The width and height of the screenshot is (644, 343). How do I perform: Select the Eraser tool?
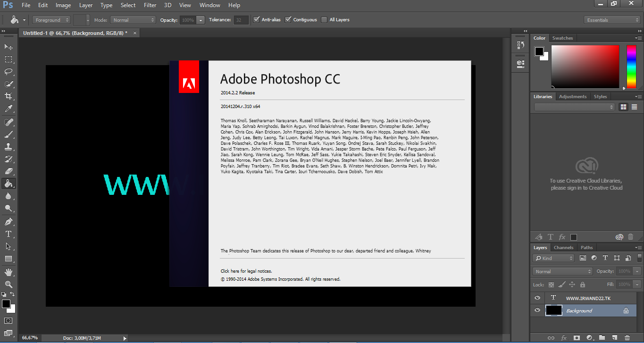[8, 171]
